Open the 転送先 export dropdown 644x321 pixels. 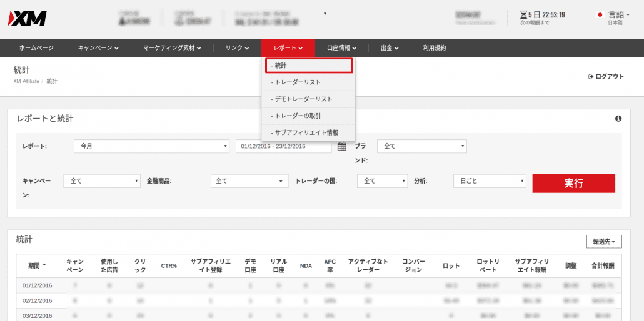pos(604,242)
